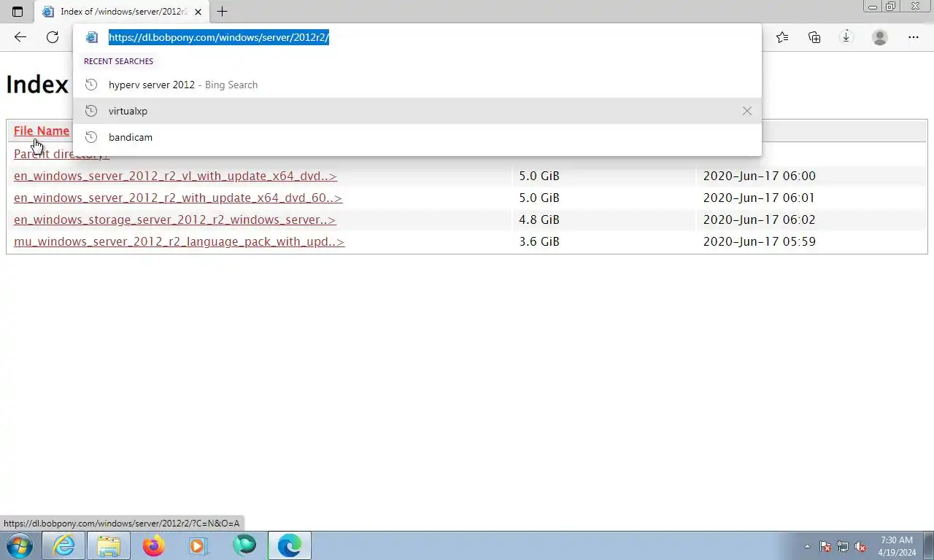Reload the page with the refresh icon
The image size is (934, 560).
[x=53, y=37]
